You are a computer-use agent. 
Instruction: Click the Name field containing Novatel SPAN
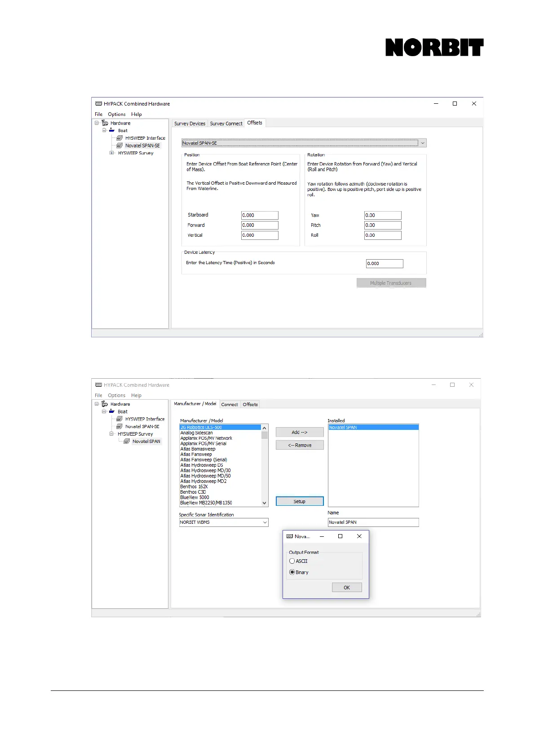(373, 522)
